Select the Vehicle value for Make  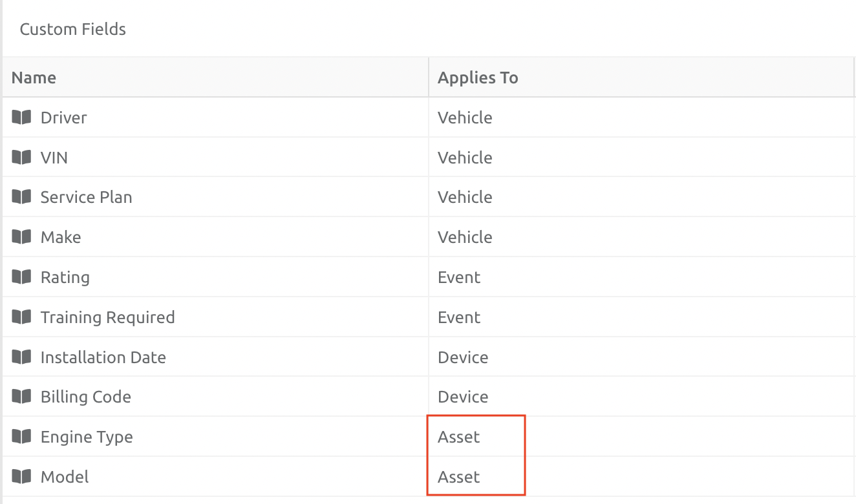coord(465,236)
